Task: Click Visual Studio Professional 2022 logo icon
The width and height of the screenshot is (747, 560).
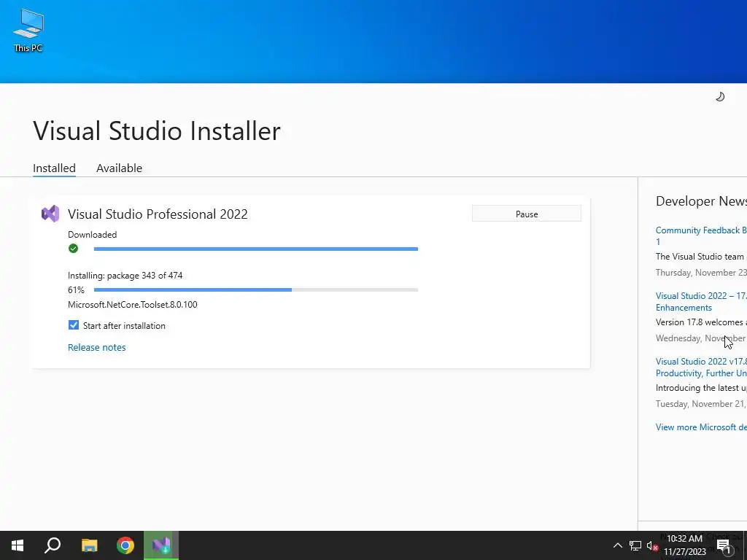Action: tap(50, 214)
